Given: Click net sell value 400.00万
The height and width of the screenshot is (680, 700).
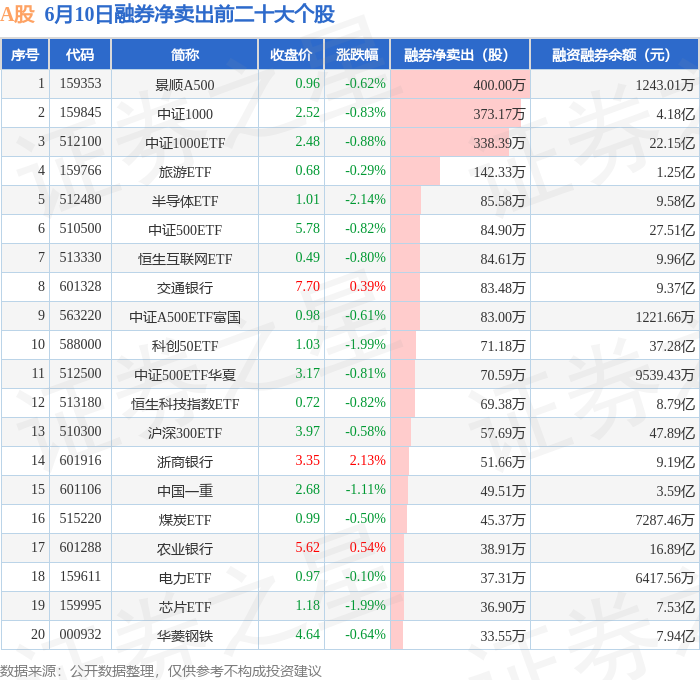Looking at the screenshot, I should coord(499,85).
